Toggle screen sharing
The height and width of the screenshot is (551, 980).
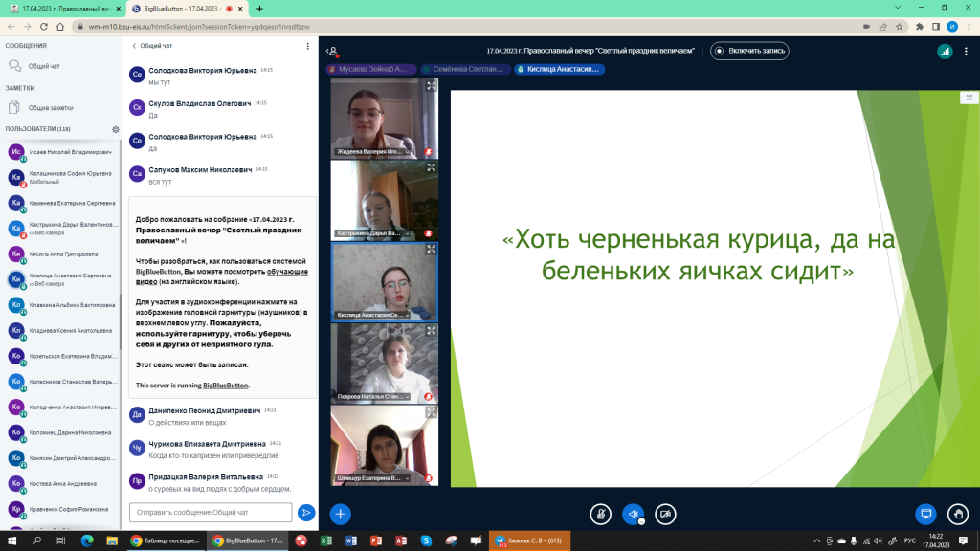point(925,514)
